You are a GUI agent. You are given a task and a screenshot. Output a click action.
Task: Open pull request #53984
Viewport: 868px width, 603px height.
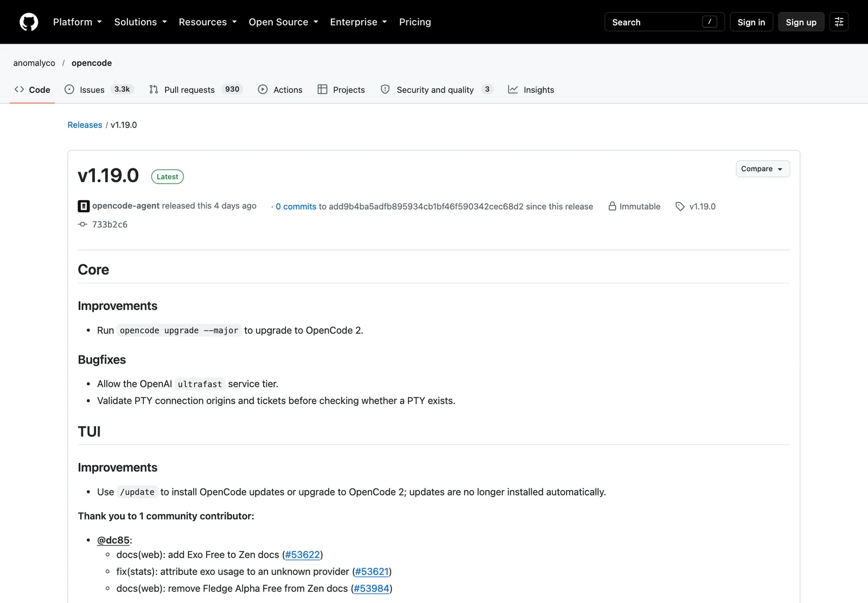click(372, 588)
